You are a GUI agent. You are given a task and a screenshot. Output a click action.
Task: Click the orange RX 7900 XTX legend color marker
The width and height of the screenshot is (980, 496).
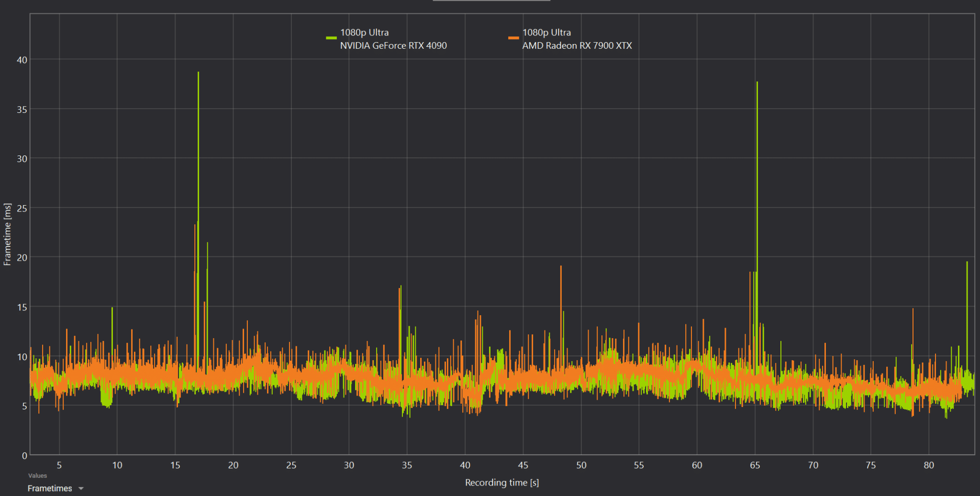click(513, 38)
